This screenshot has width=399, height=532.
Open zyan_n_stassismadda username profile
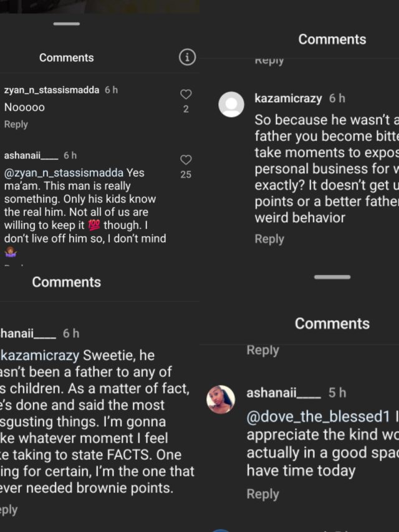pyautogui.click(x=52, y=90)
